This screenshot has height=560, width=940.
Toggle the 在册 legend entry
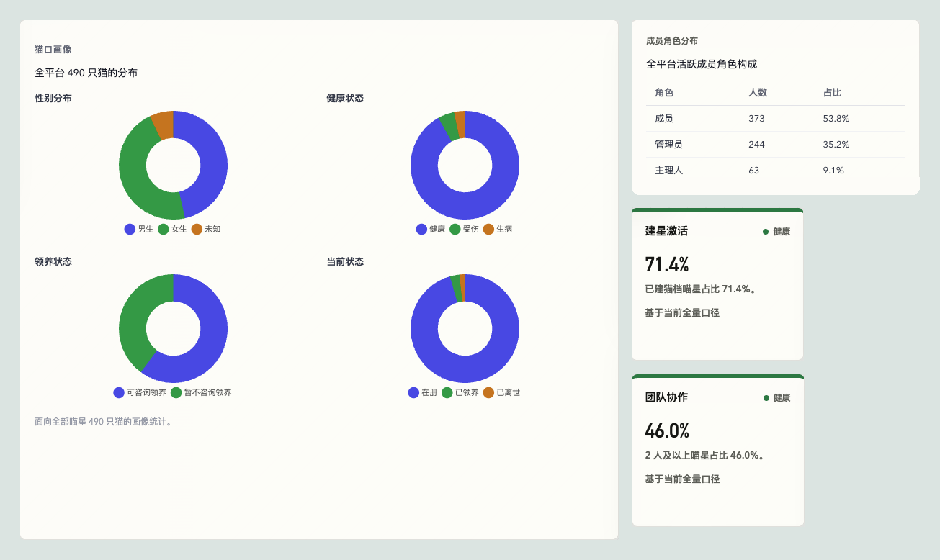423,392
